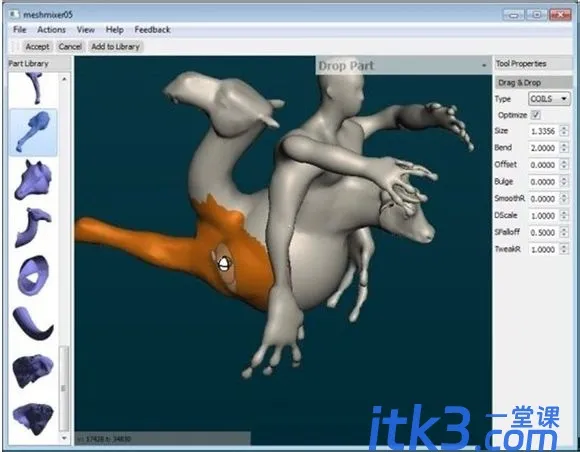Click Part Library scrollbar up arrow

pyautogui.click(x=64, y=79)
